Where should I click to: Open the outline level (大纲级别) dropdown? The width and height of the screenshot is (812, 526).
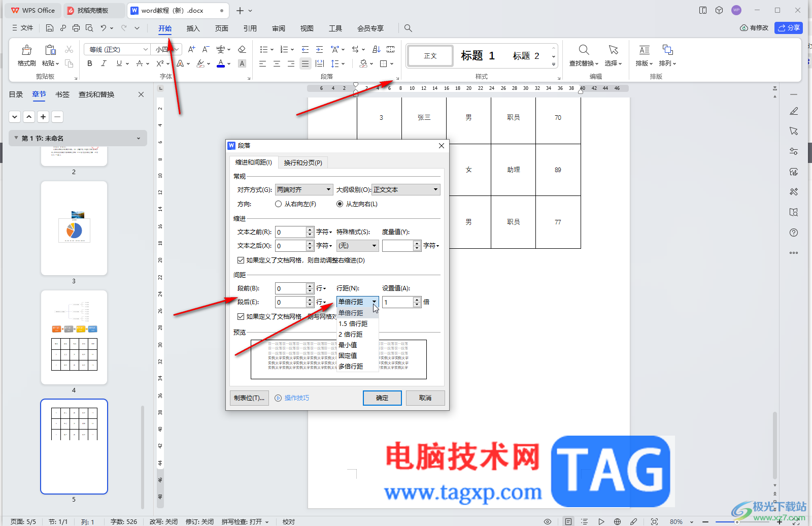point(406,190)
